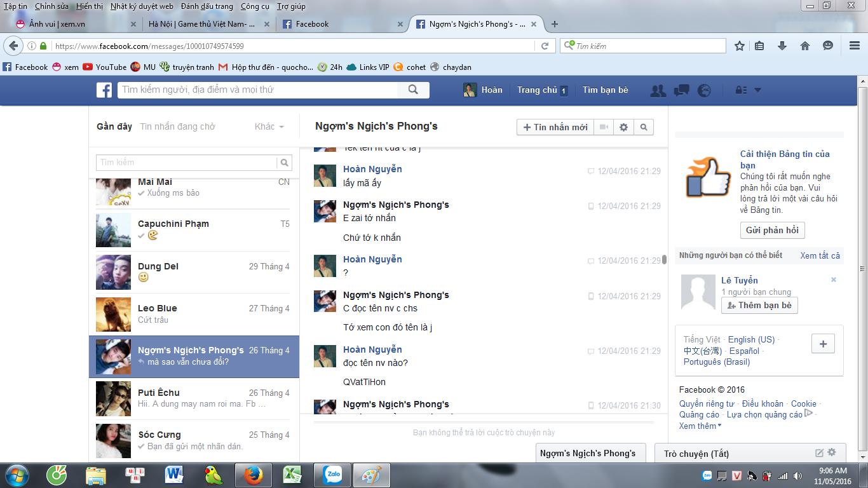Add more languages plus button
868x488 pixels.
(x=823, y=344)
